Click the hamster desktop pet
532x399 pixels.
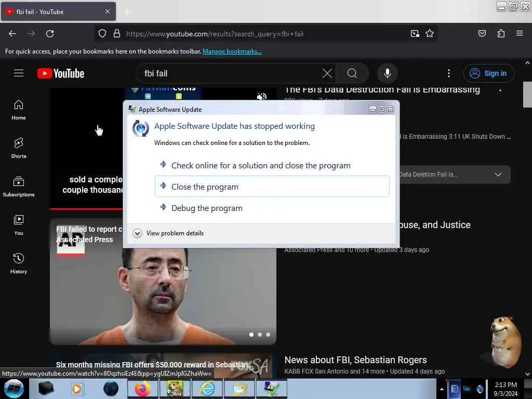tap(505, 341)
